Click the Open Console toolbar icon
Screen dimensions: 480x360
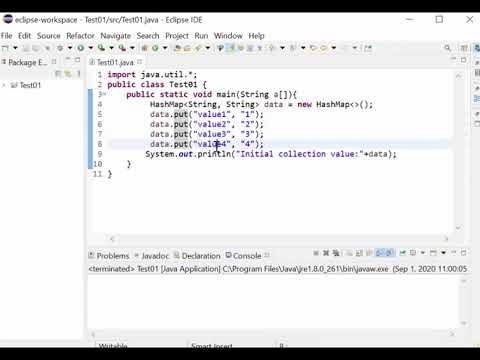click(x=433, y=253)
